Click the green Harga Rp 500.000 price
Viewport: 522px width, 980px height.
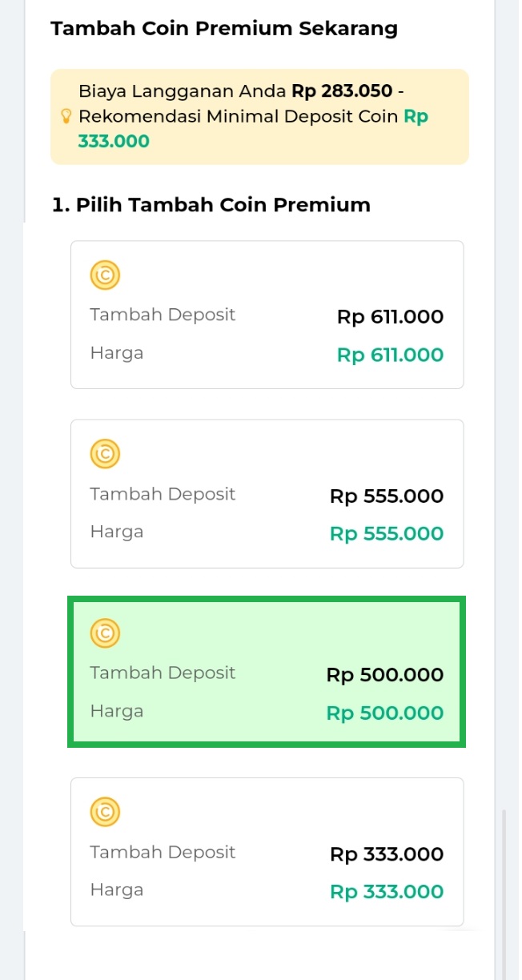click(x=385, y=713)
